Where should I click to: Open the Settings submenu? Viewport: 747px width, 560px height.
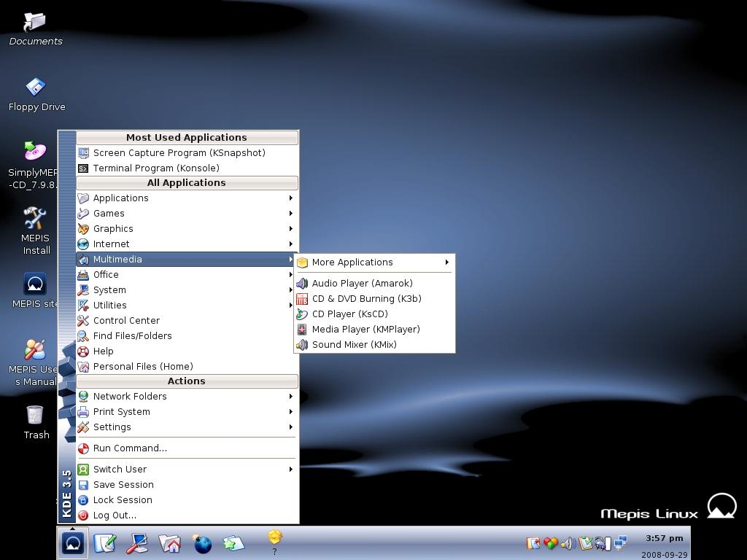click(187, 427)
